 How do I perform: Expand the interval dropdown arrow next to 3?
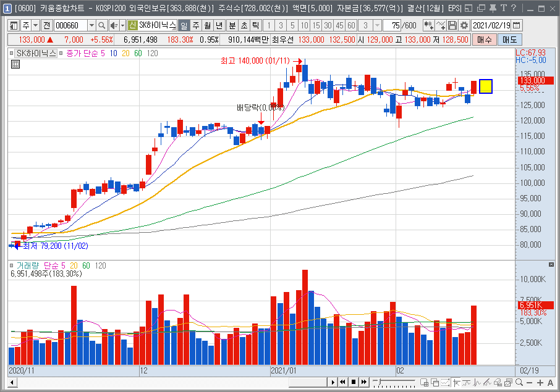(x=377, y=25)
